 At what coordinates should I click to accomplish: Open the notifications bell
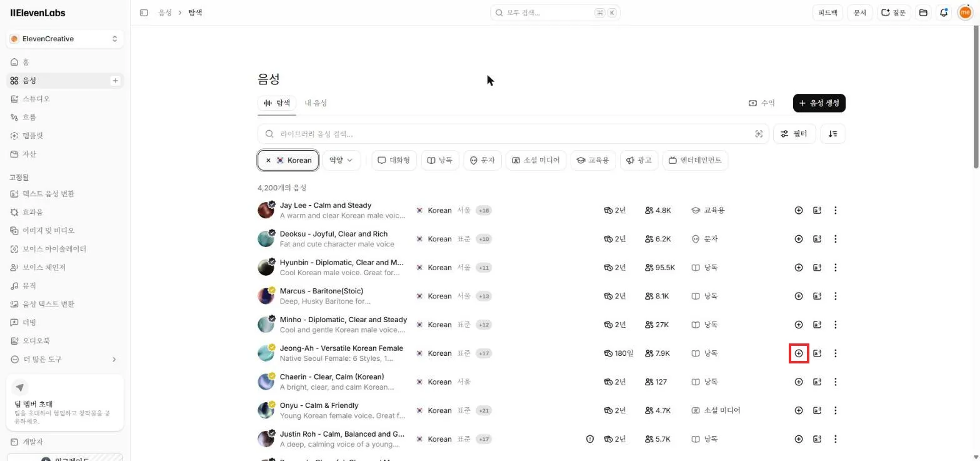tap(944, 13)
